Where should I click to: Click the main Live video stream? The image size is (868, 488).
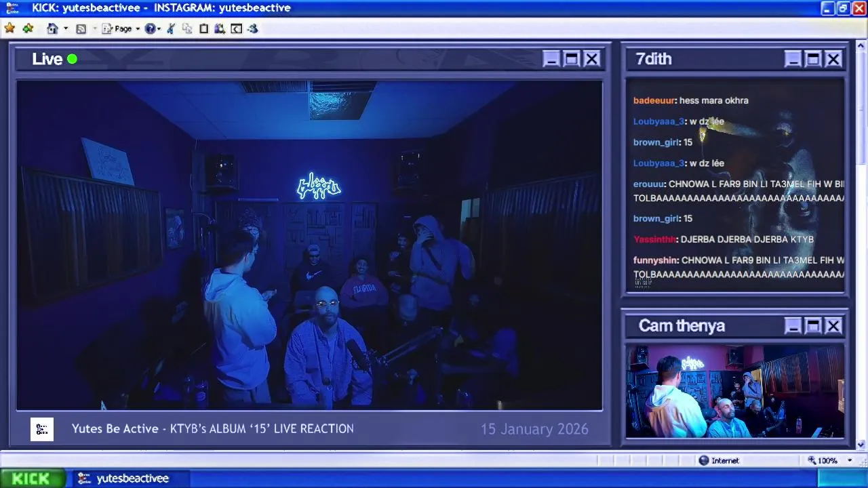pyautogui.click(x=309, y=245)
